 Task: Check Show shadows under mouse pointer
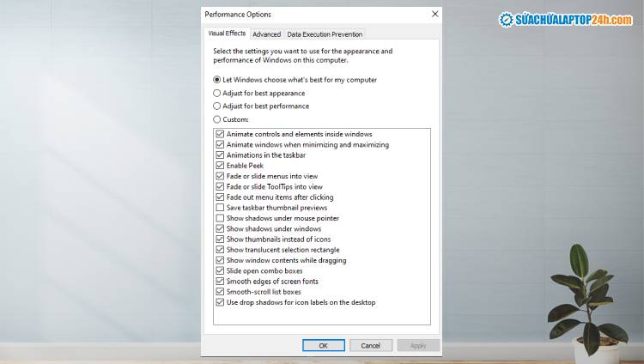coord(220,218)
